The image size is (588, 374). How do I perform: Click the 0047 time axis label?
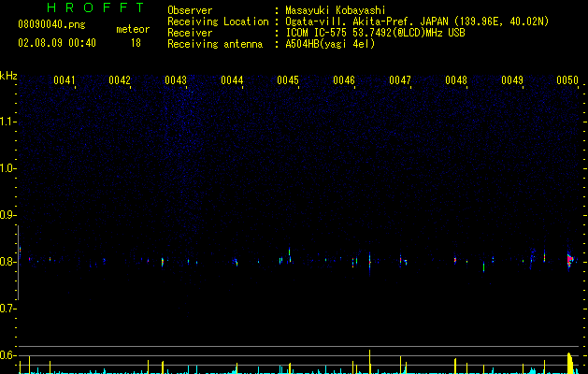click(x=400, y=80)
